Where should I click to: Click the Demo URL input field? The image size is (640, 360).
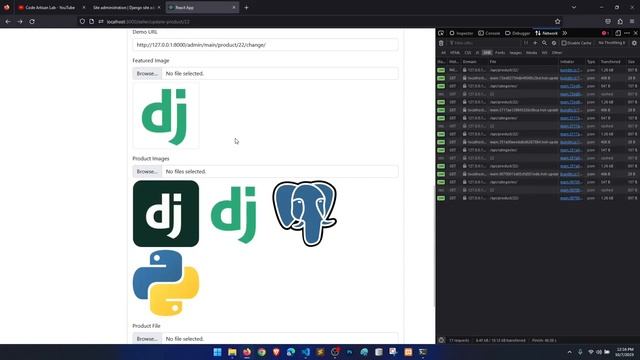265,45
